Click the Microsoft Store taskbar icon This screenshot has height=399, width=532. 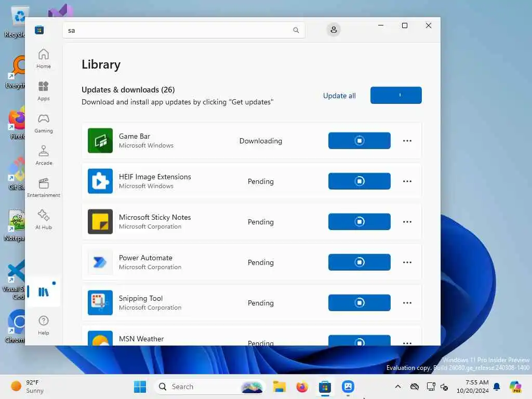[x=325, y=387]
